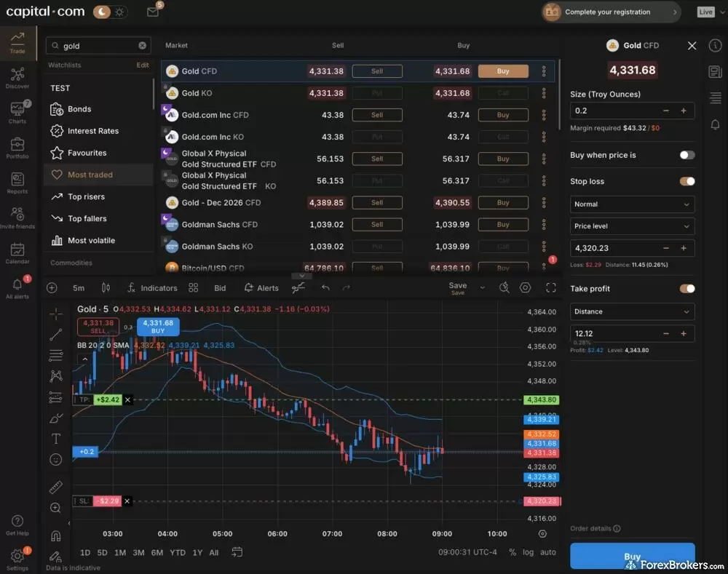
Task: Set chart range to 1M
Action: pyautogui.click(x=120, y=552)
